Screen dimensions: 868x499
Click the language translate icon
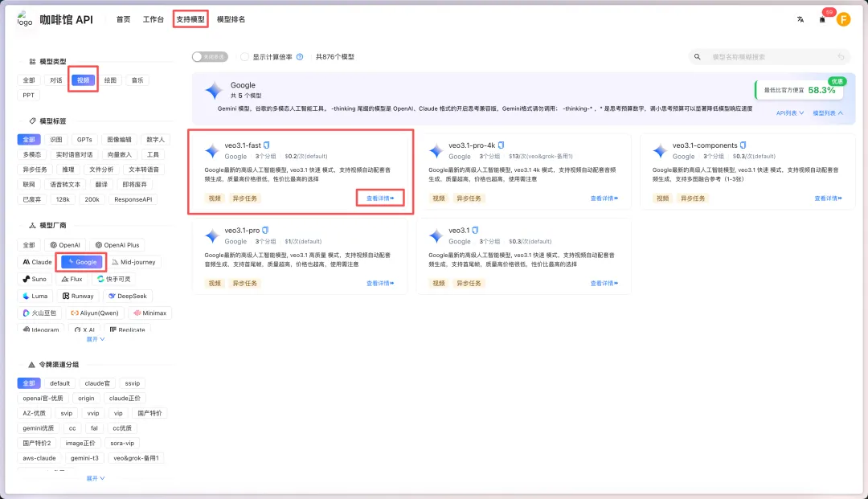coord(800,19)
